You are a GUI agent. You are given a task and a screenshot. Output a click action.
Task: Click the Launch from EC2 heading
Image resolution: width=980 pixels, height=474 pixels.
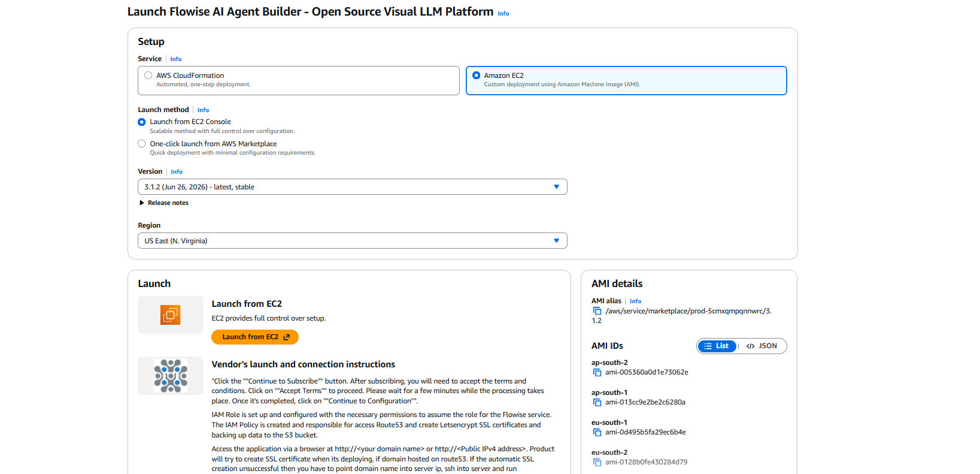[247, 304]
